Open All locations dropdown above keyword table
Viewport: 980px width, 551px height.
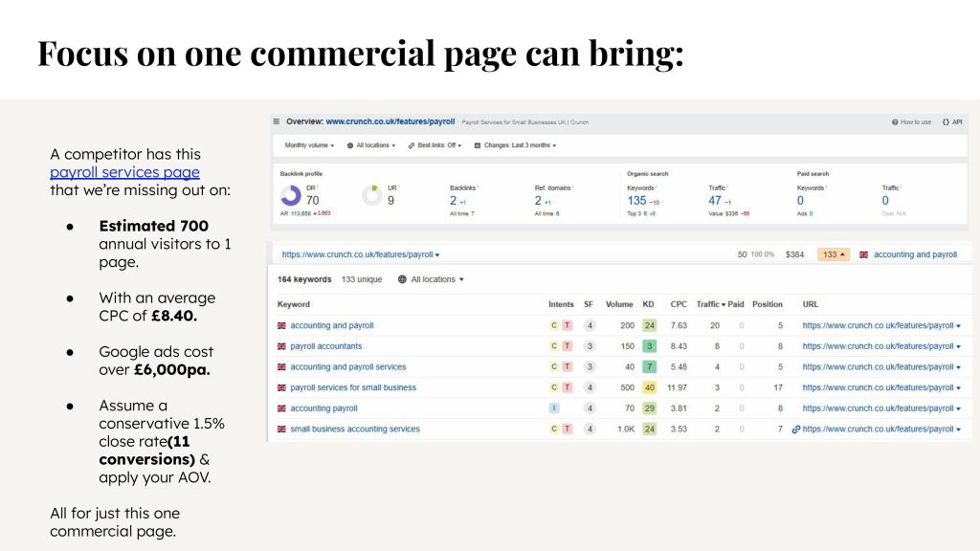[432, 279]
